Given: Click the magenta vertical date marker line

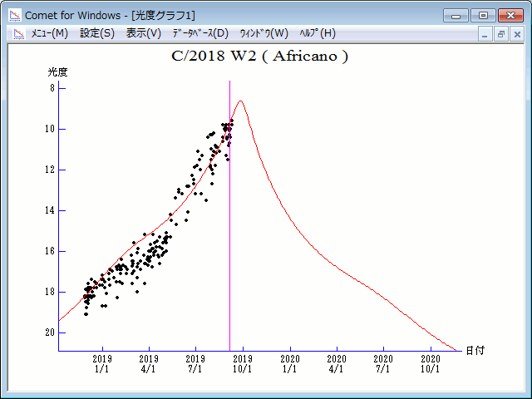Looking at the screenshot, I should (230, 249).
